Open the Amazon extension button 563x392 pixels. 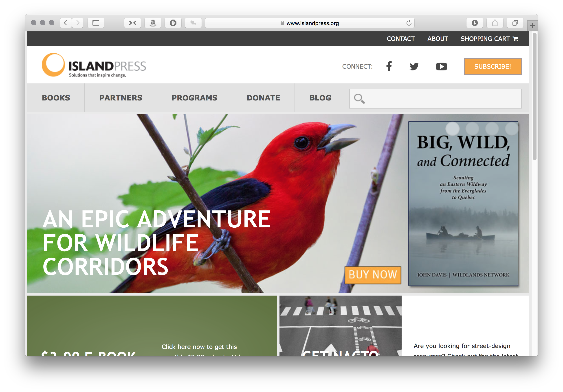click(153, 23)
